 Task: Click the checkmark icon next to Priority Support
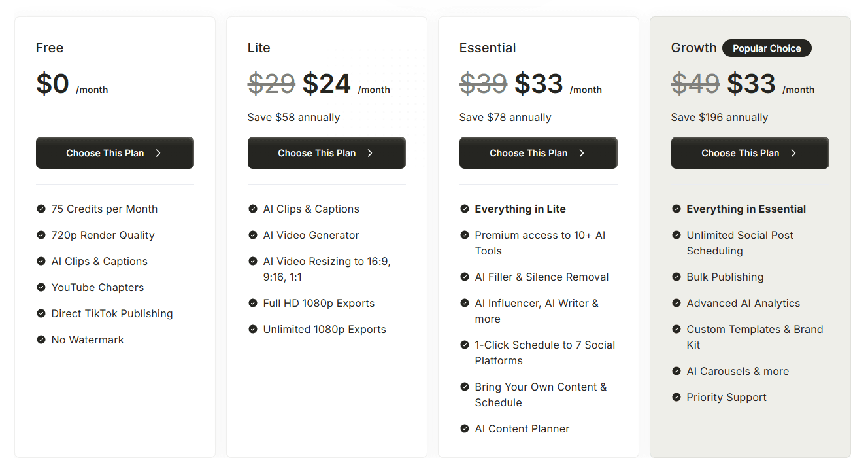point(676,398)
